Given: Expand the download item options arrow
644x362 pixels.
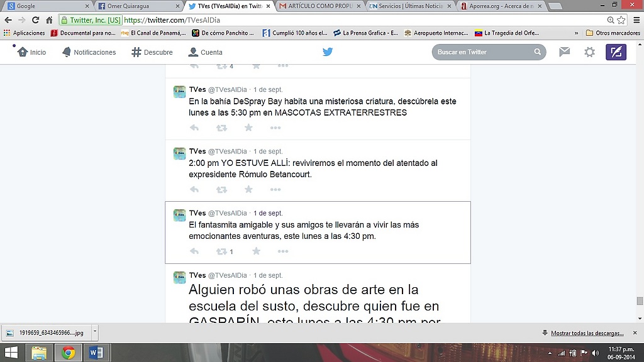Looking at the screenshot, I should tap(94, 332).
